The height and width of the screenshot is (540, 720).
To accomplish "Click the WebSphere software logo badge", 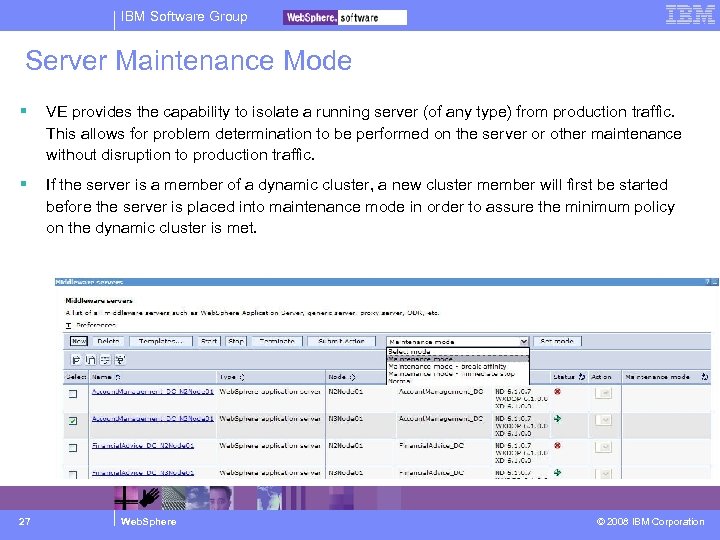I will pyautogui.click(x=345, y=17).
